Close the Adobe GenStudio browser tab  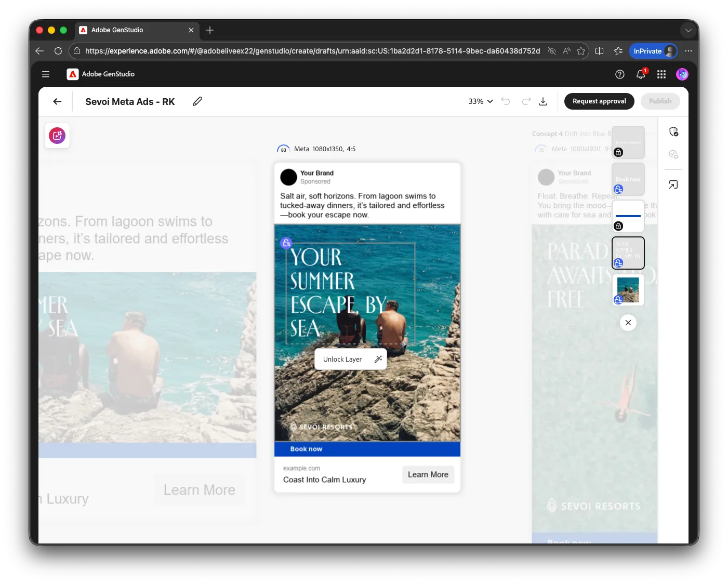pyautogui.click(x=191, y=30)
